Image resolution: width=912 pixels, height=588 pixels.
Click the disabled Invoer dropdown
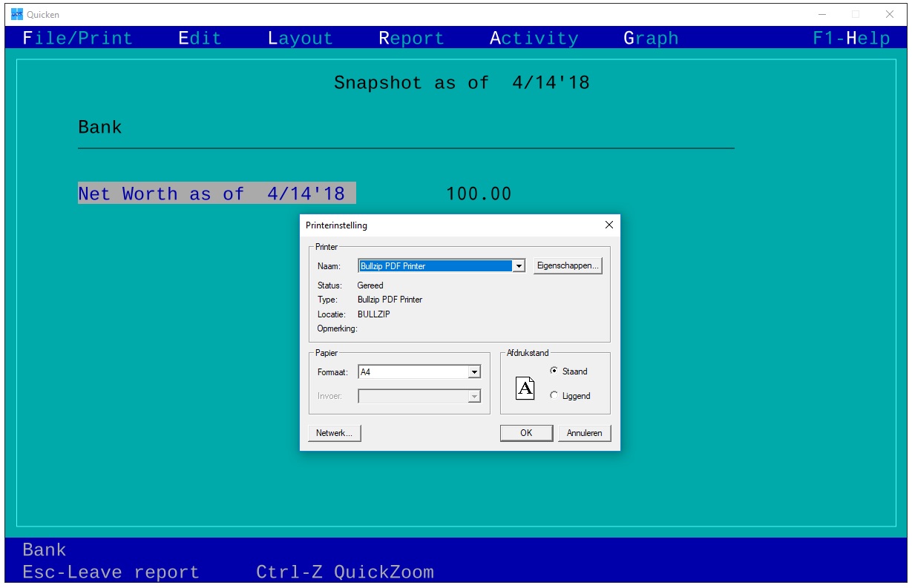point(419,396)
